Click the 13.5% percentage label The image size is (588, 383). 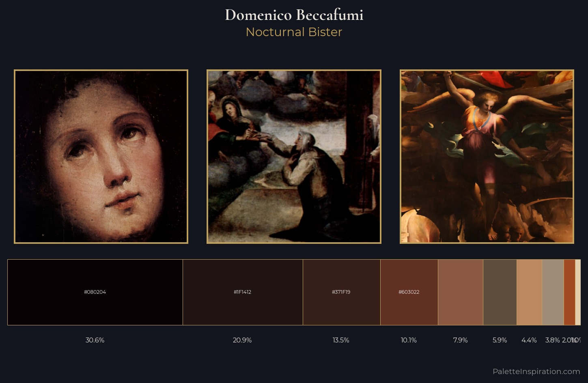pos(341,340)
